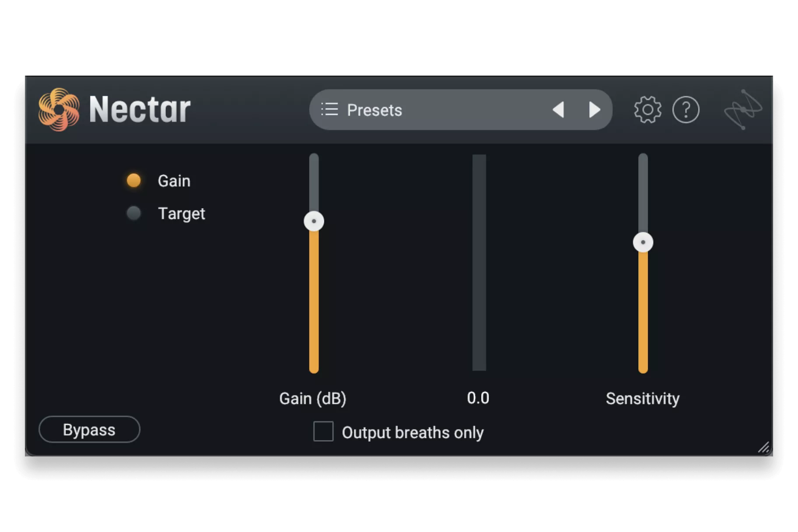
Task: Go to previous preset with left arrow
Action: [x=558, y=109]
